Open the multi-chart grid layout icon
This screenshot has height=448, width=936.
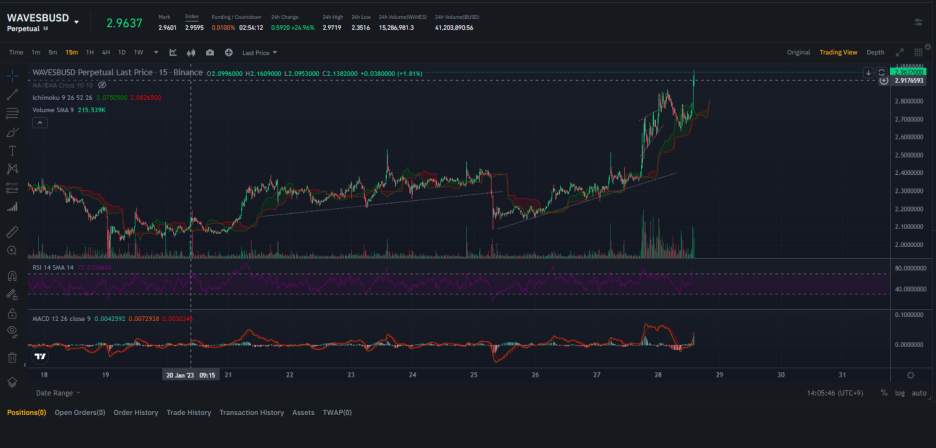point(917,53)
